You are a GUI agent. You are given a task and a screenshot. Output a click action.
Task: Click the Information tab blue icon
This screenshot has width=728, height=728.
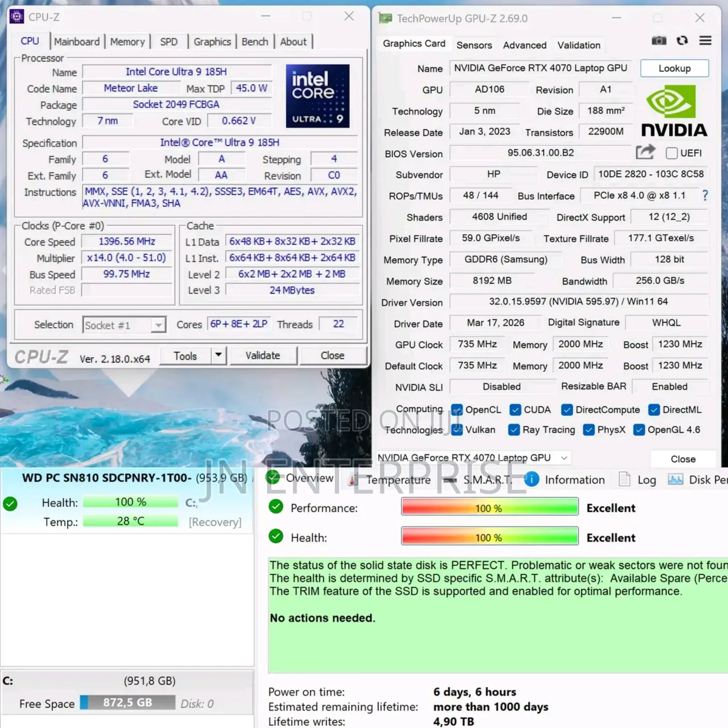(531, 479)
